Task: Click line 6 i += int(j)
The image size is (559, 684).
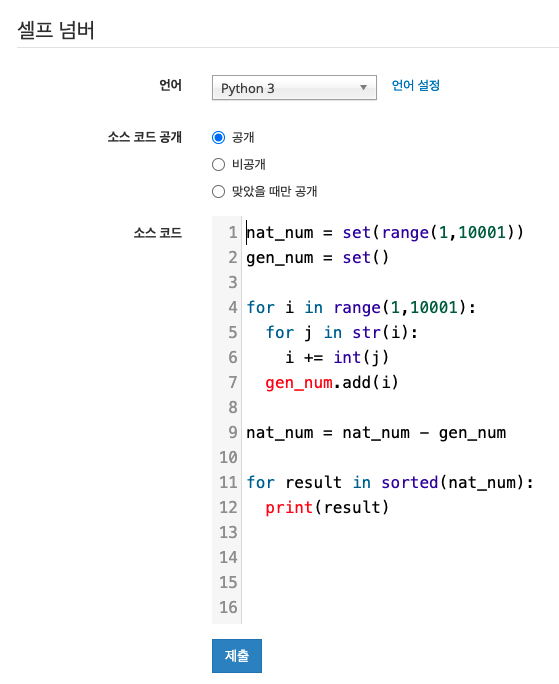Action: pyautogui.click(x=336, y=358)
